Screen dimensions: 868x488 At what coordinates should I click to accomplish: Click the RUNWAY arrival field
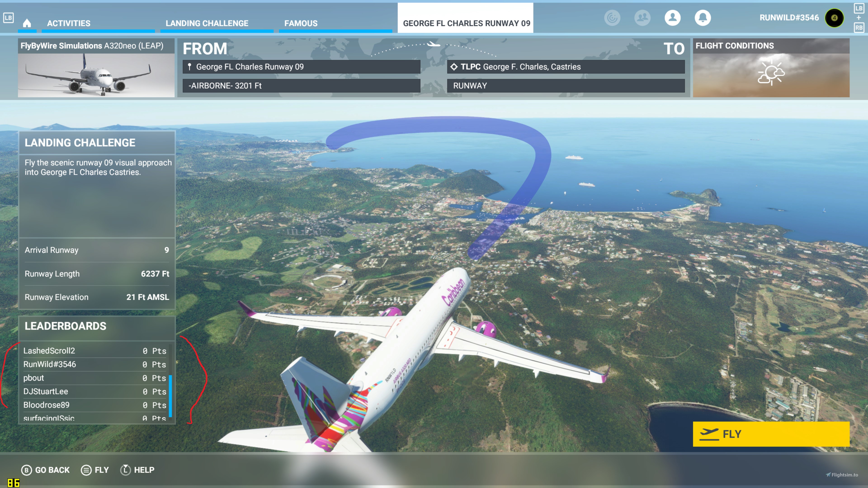(566, 86)
